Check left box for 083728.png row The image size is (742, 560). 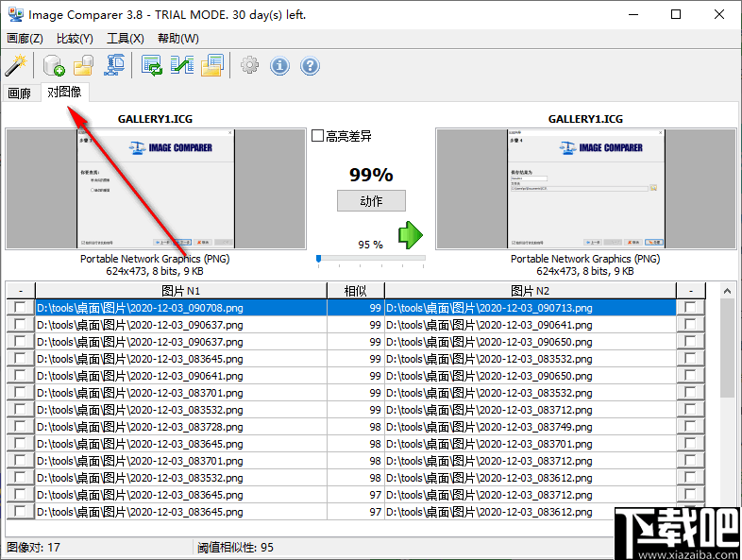tap(21, 427)
